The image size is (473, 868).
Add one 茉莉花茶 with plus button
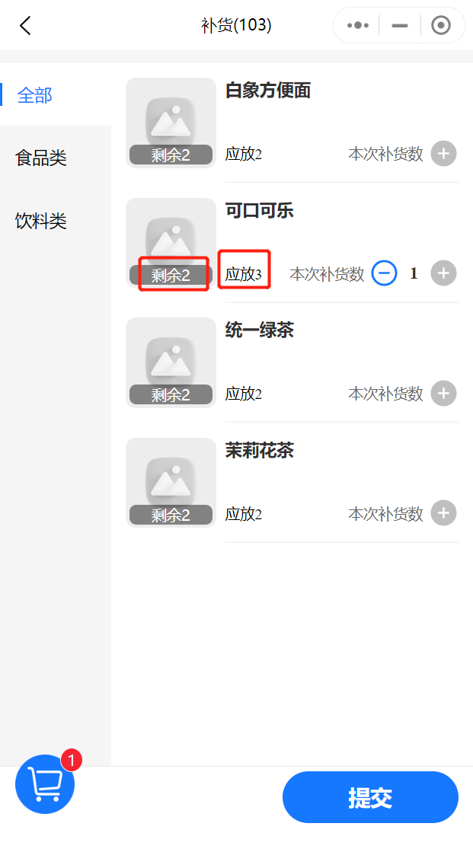443,513
